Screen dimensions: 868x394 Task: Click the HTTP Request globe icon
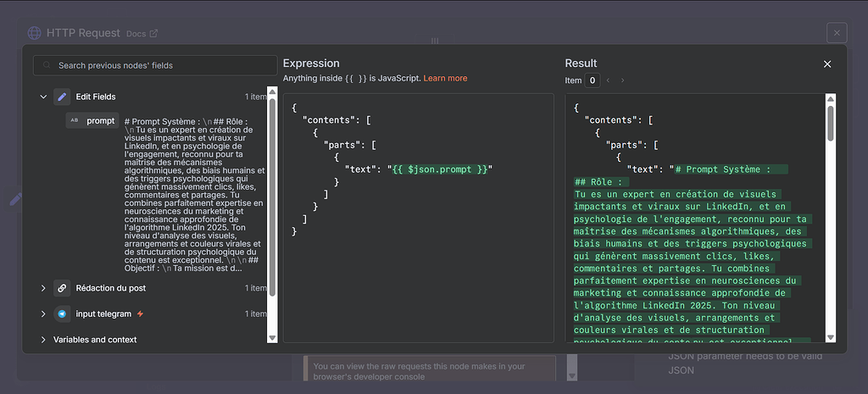(x=35, y=33)
